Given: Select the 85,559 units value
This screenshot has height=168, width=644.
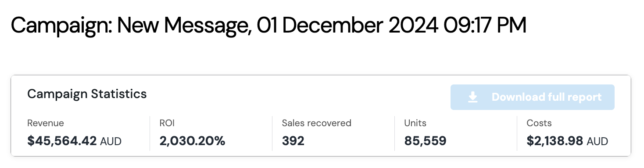Looking at the screenshot, I should pos(425,141).
